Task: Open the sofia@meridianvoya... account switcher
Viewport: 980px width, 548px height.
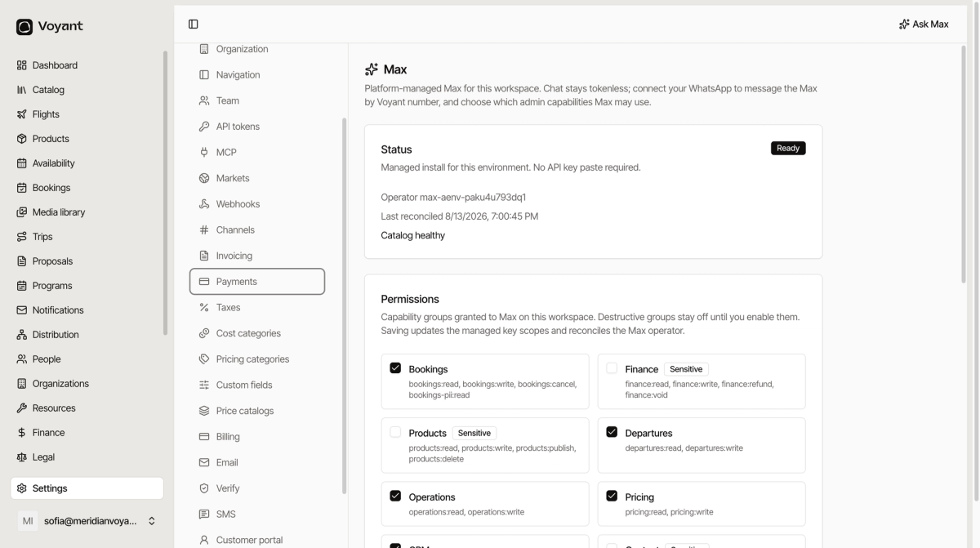Action: click(x=87, y=521)
